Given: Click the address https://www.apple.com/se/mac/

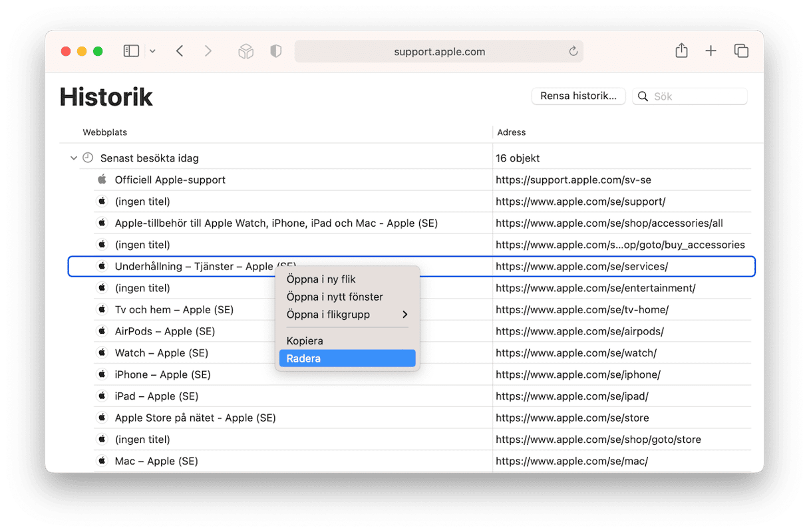Looking at the screenshot, I should (x=572, y=461).
